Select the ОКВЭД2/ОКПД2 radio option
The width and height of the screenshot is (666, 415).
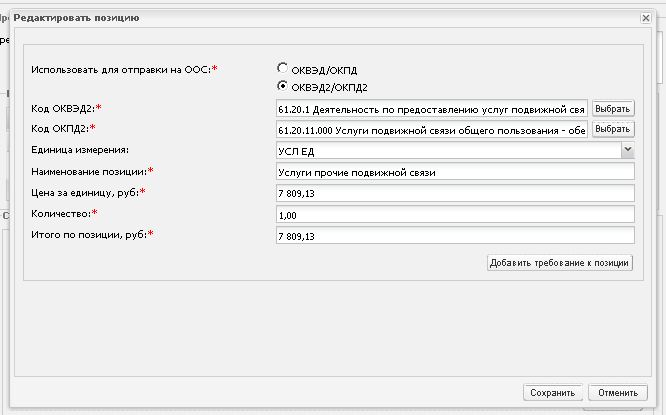[282, 86]
